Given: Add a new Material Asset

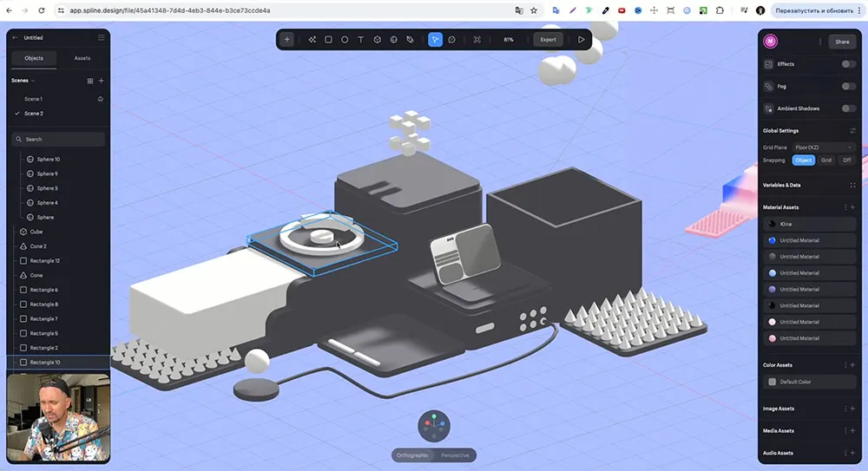Looking at the screenshot, I should 852,207.
